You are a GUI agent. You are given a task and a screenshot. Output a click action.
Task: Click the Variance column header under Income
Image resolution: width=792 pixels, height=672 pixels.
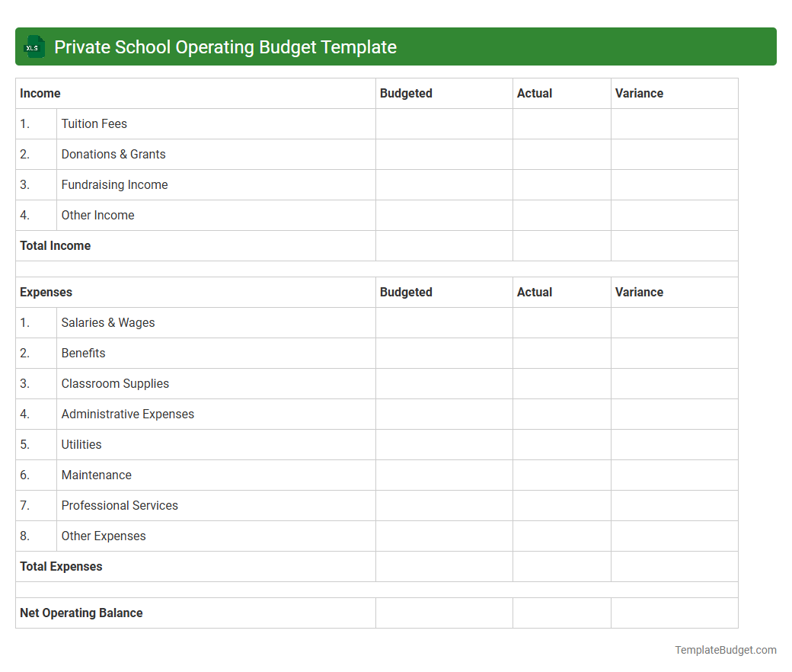click(639, 93)
